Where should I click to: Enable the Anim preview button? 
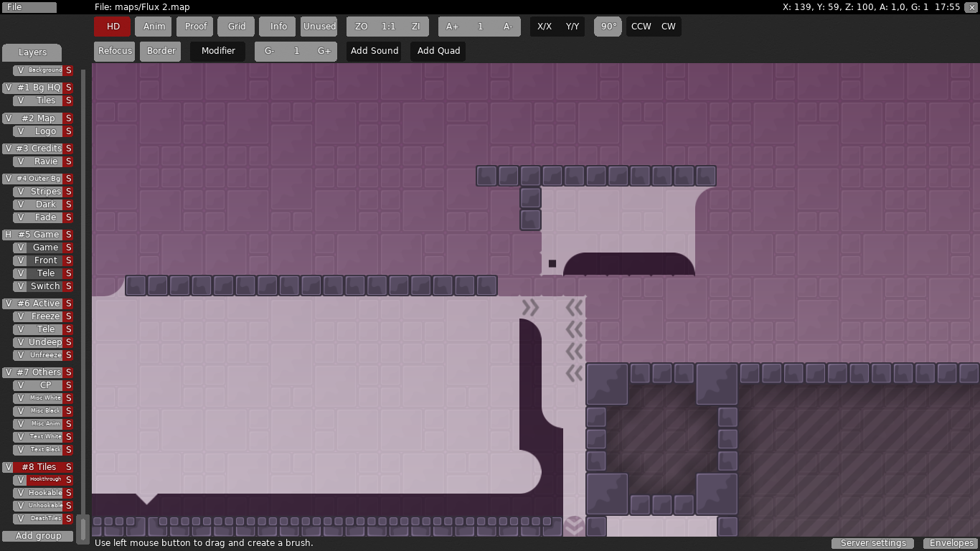point(154,27)
